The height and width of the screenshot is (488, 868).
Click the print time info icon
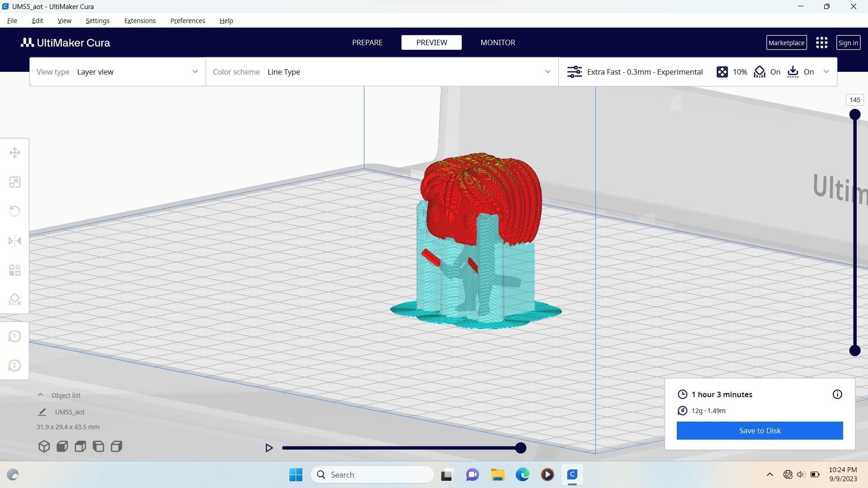click(837, 394)
